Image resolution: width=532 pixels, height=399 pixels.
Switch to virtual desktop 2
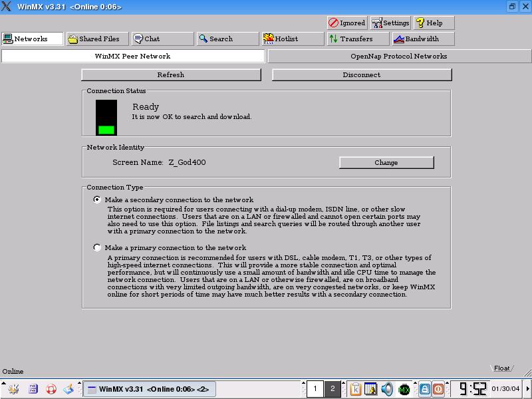tap(332, 389)
